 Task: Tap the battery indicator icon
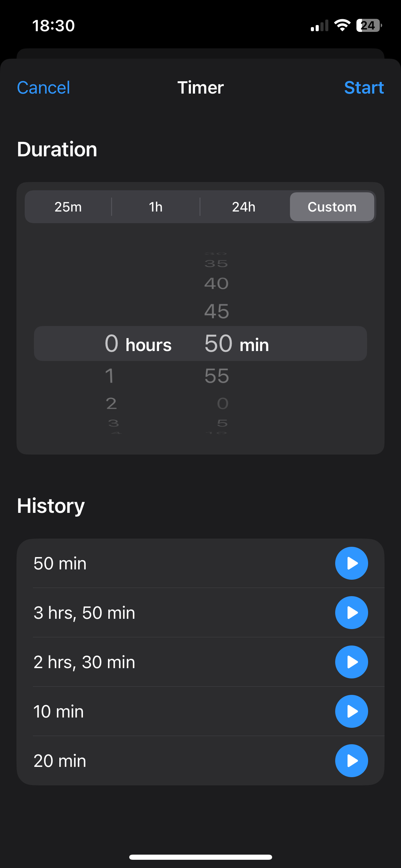point(369,25)
